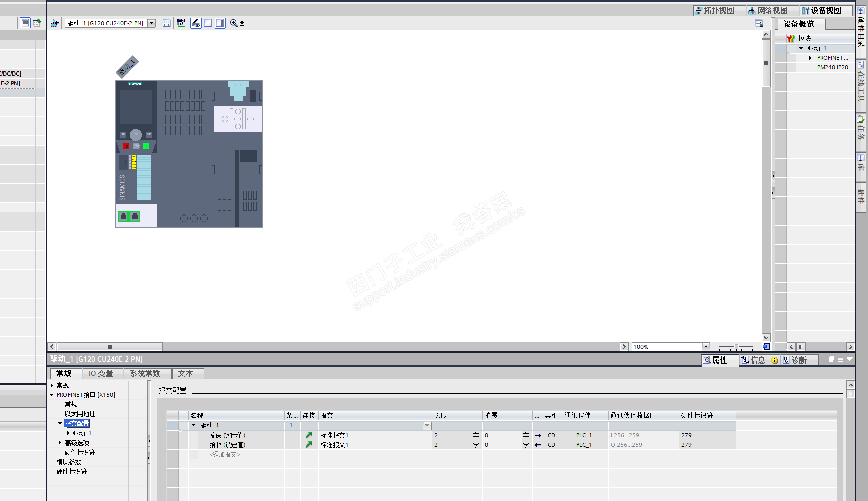868x501 pixels.
Task: Click the small download arrow beside zoom icon
Action: point(242,23)
